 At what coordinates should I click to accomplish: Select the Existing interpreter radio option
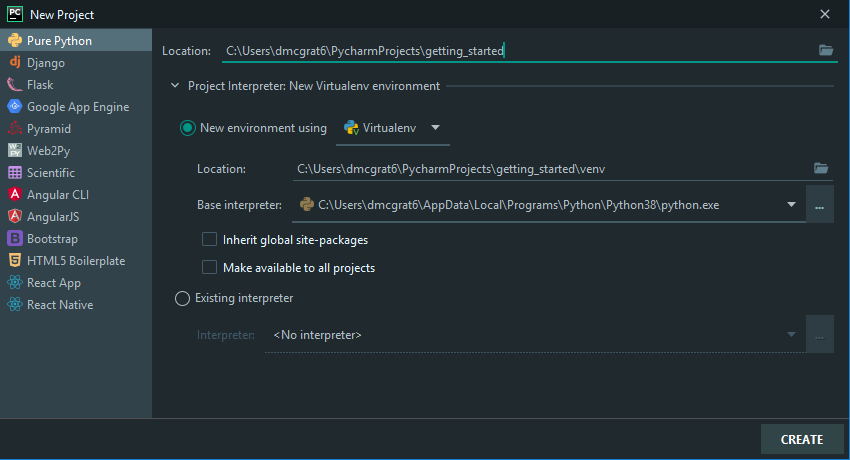pyautogui.click(x=182, y=298)
